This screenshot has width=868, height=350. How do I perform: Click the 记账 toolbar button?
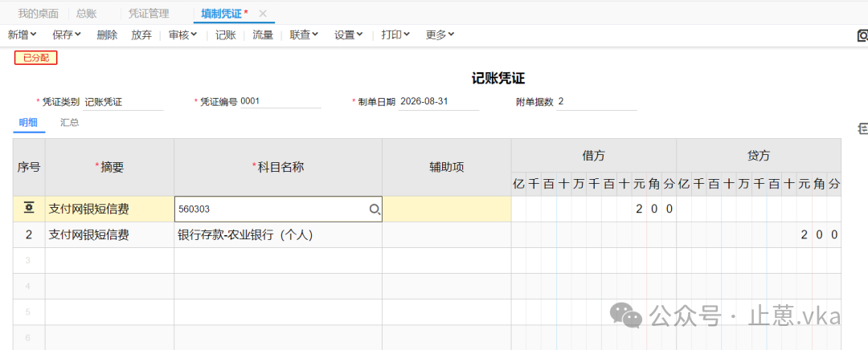(x=226, y=35)
